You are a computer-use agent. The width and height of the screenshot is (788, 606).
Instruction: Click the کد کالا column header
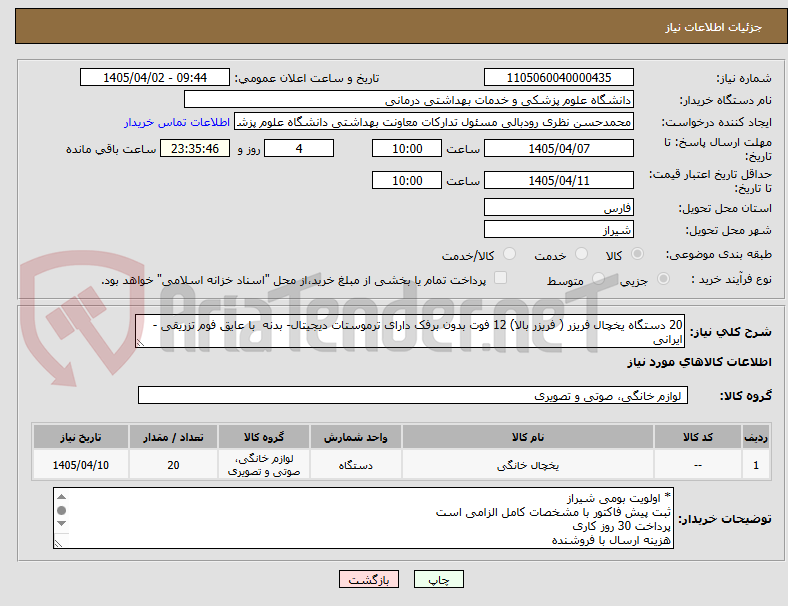[698, 437]
